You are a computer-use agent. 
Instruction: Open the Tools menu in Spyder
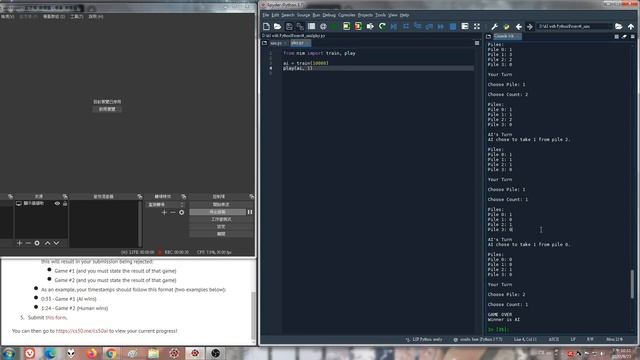click(380, 15)
